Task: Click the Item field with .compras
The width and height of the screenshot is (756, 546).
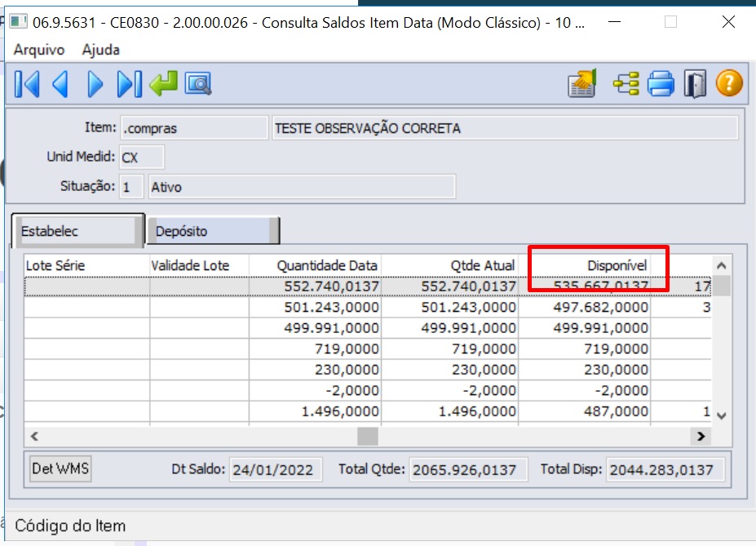Action: (x=194, y=128)
